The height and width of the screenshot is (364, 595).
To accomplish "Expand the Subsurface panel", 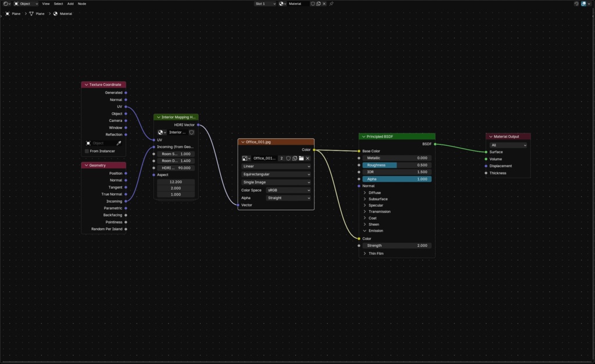I will point(365,199).
